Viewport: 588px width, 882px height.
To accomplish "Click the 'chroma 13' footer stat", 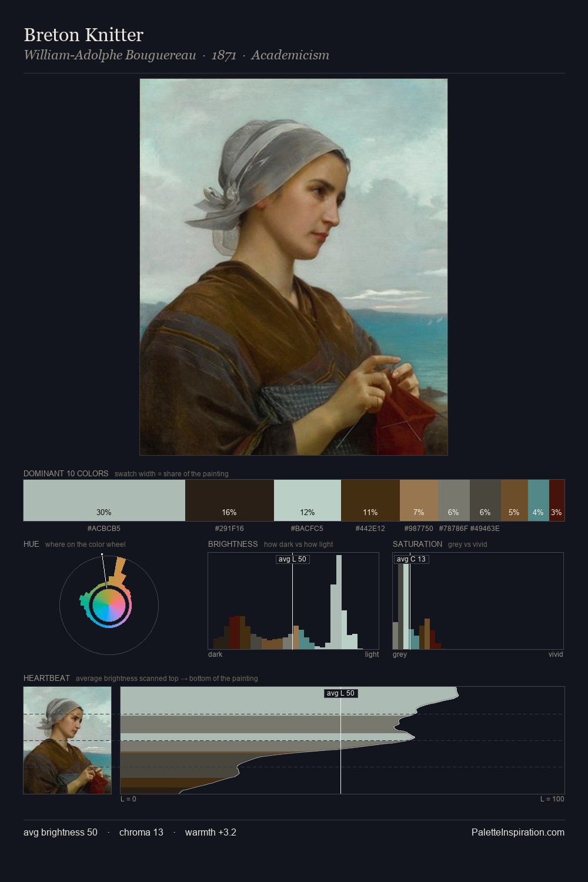I will tap(141, 832).
